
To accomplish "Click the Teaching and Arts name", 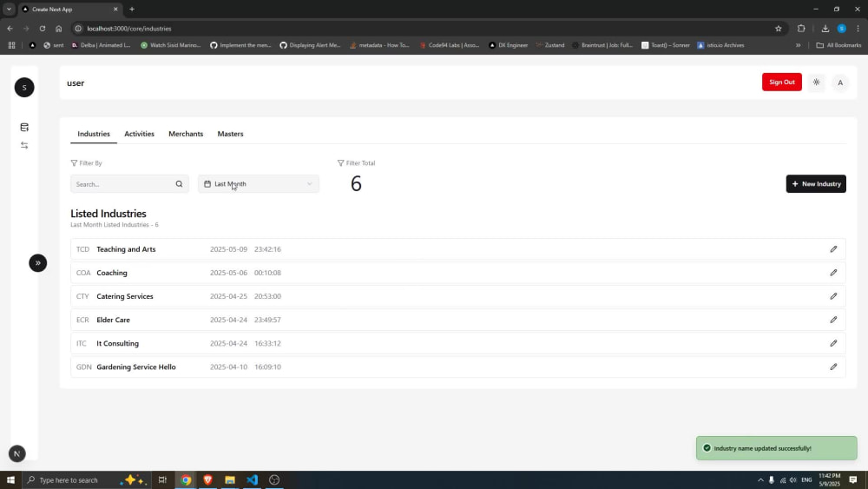I will tap(126, 249).
